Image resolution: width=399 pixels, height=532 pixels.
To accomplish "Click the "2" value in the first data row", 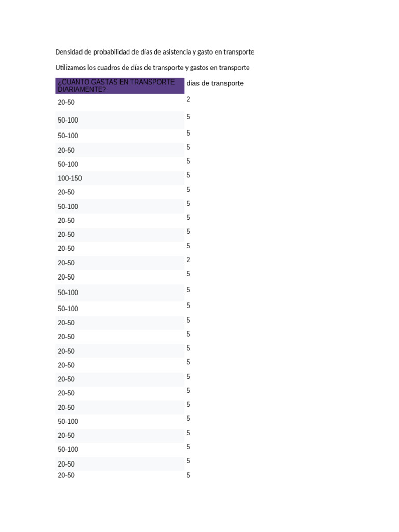I will [188, 99].
